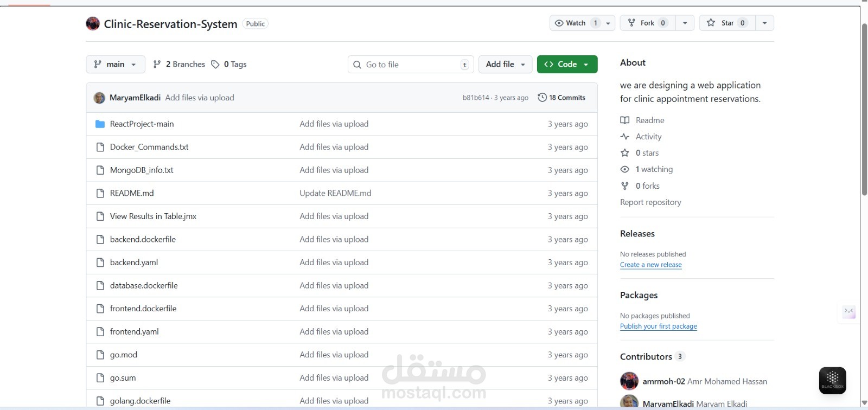Click the file icon beside View Results in Table.jmx

coord(100,216)
